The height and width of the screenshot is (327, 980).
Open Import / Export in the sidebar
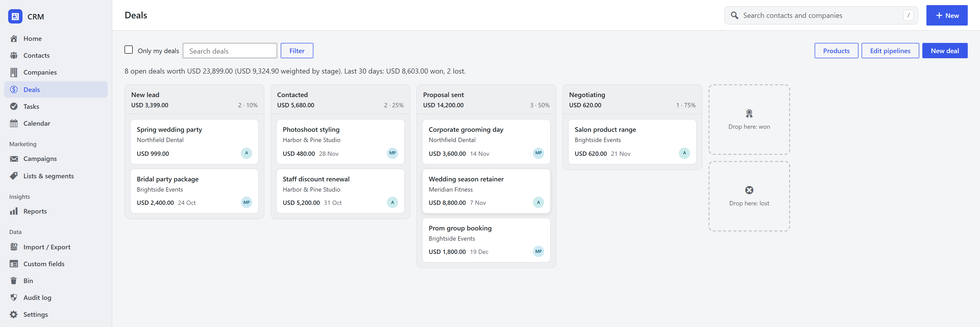pyautogui.click(x=56, y=247)
